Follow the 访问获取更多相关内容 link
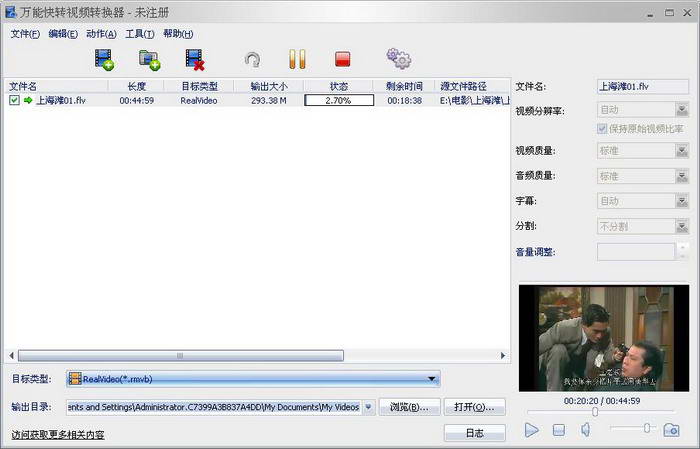Image resolution: width=700 pixels, height=449 pixels. tap(58, 435)
